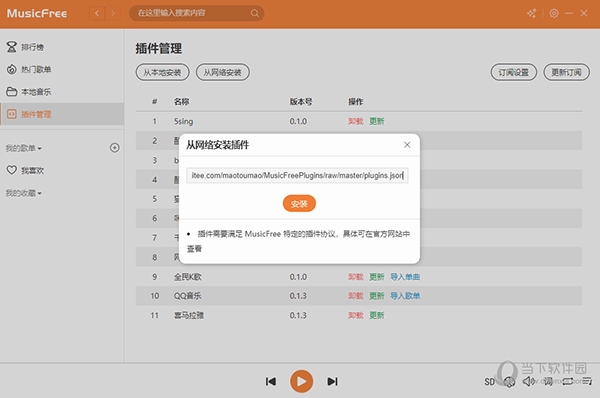Uninstall the 5sing plugin

355,121
